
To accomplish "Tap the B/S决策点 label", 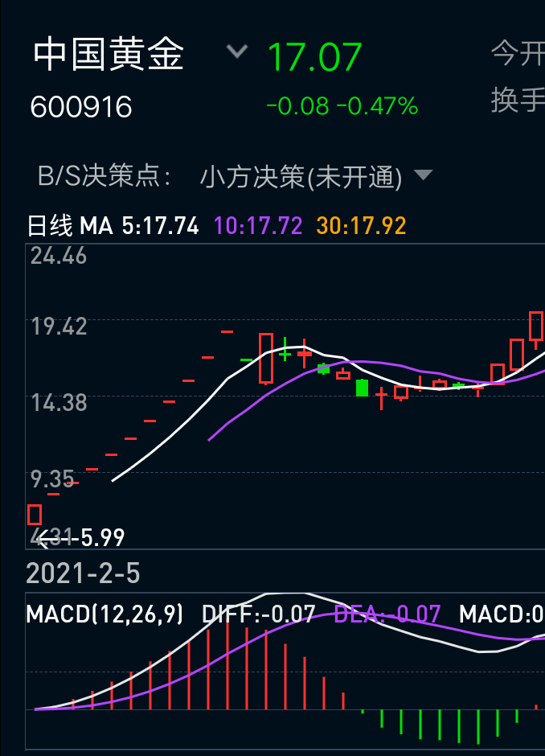I will [x=104, y=175].
